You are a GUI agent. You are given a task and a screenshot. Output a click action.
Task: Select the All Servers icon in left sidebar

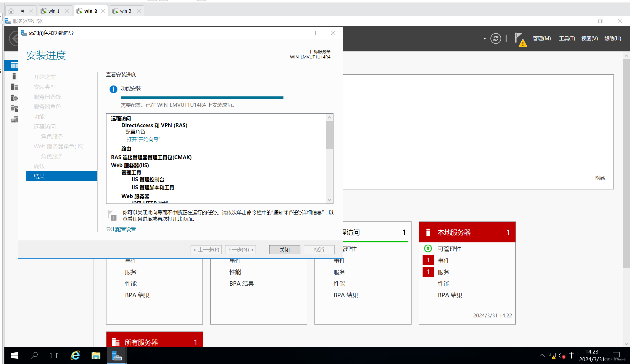tap(14, 87)
